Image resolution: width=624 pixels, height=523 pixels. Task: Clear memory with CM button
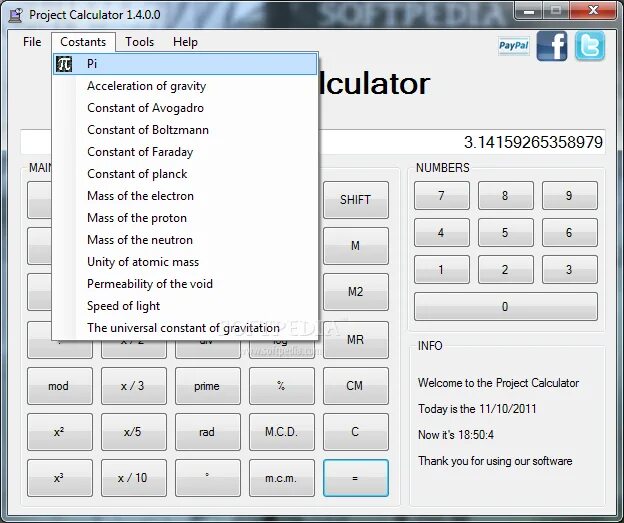pyautogui.click(x=356, y=386)
